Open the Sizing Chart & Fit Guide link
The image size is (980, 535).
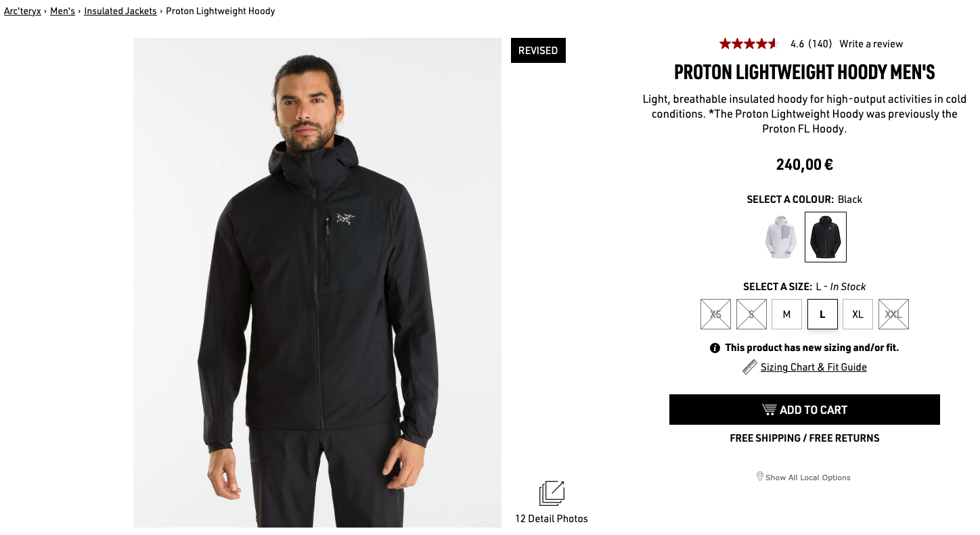pyautogui.click(x=814, y=367)
